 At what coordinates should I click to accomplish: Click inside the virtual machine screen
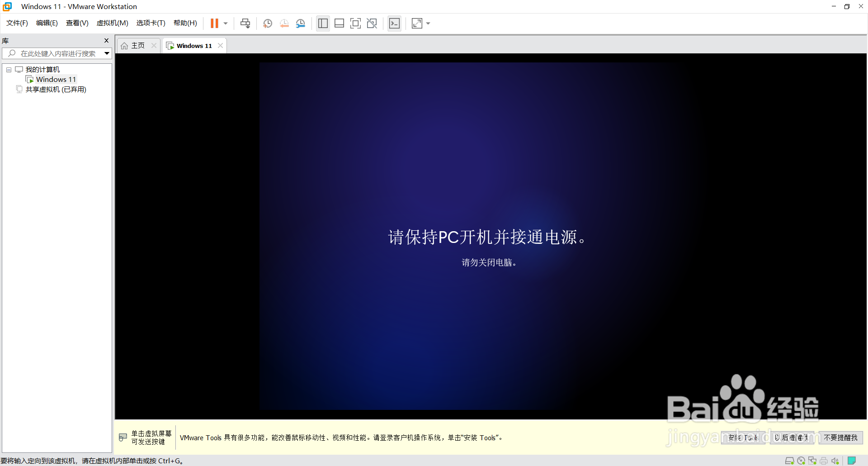tap(491, 236)
